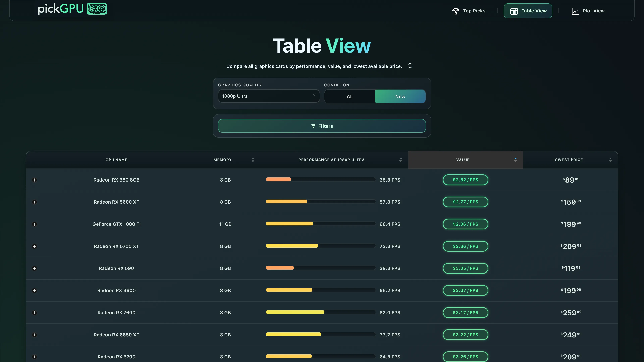This screenshot has width=644, height=362.
Task: Click the $199.99 lowest price
Action: point(571,290)
